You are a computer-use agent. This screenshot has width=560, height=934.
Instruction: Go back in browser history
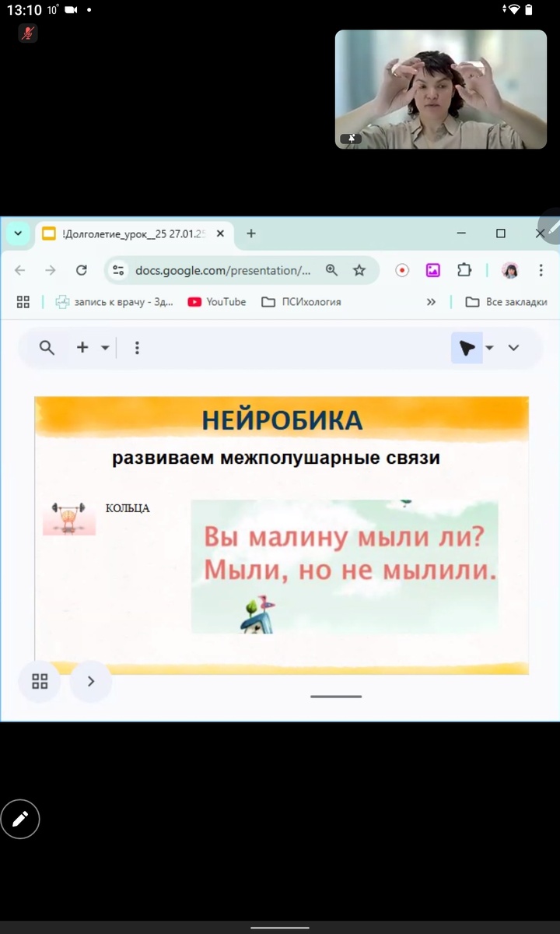(20, 270)
